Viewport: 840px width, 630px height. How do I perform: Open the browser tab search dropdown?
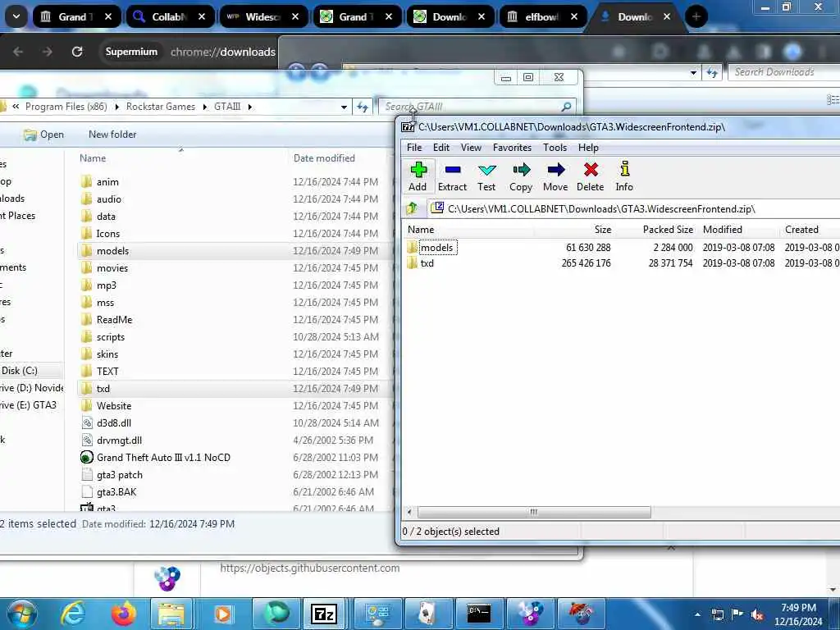[x=16, y=16]
